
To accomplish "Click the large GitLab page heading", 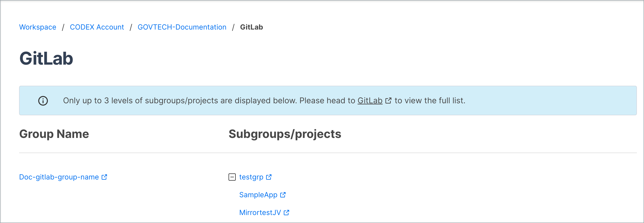I will (46, 59).
